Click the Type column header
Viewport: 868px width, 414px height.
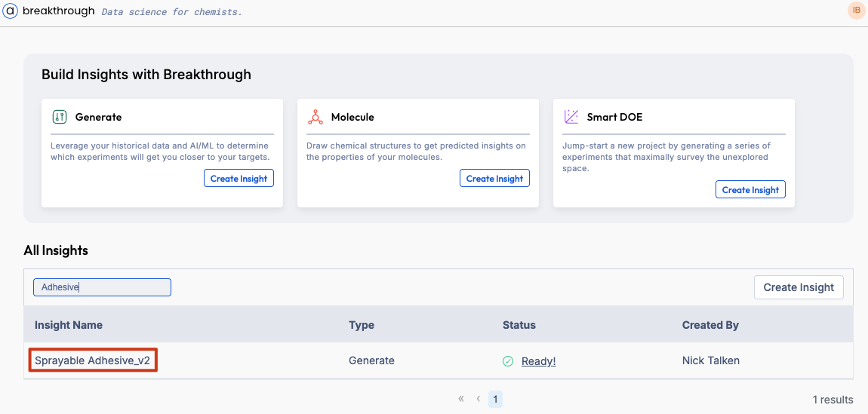click(362, 325)
